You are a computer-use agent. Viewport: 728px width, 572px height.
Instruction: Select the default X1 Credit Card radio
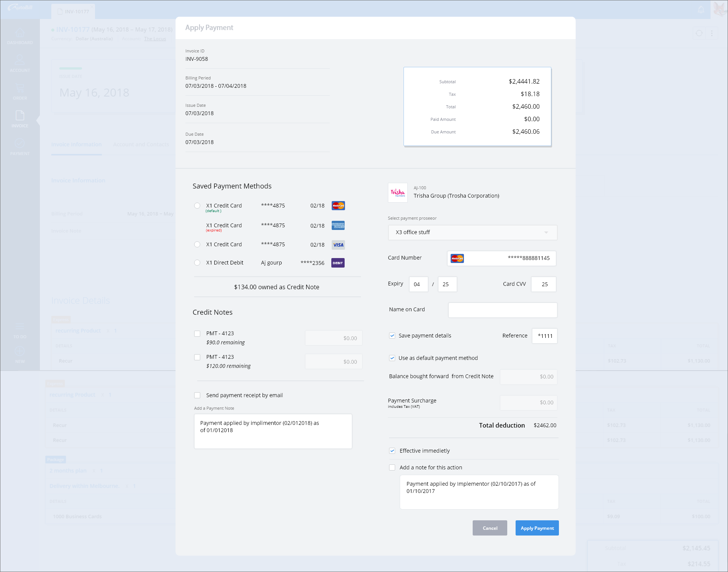(197, 206)
